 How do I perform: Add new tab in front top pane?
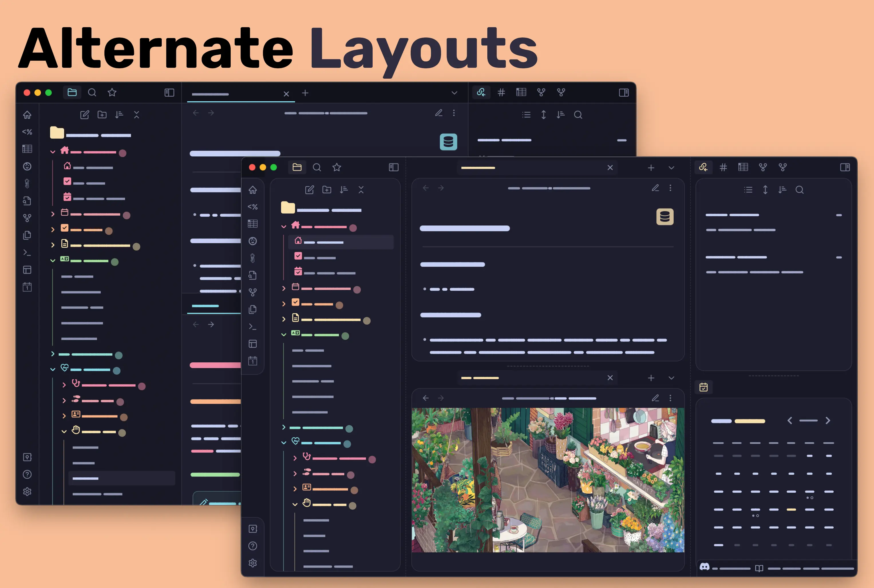(x=651, y=168)
